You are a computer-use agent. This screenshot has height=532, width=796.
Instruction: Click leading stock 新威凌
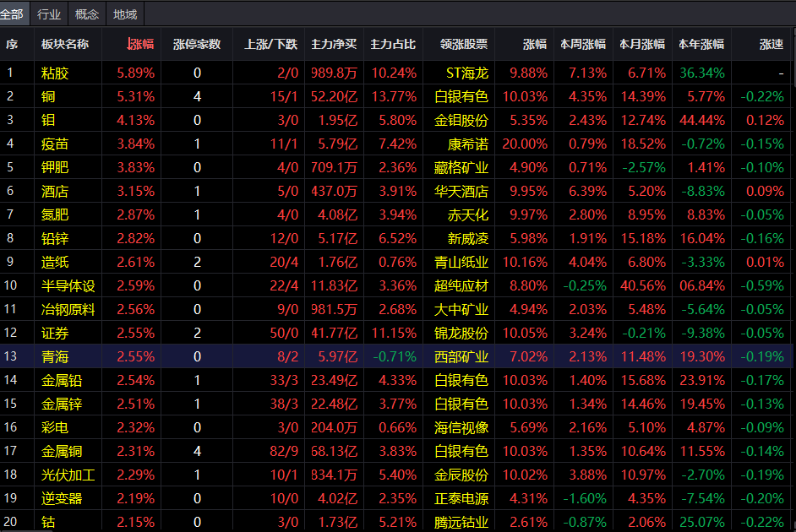(468, 238)
